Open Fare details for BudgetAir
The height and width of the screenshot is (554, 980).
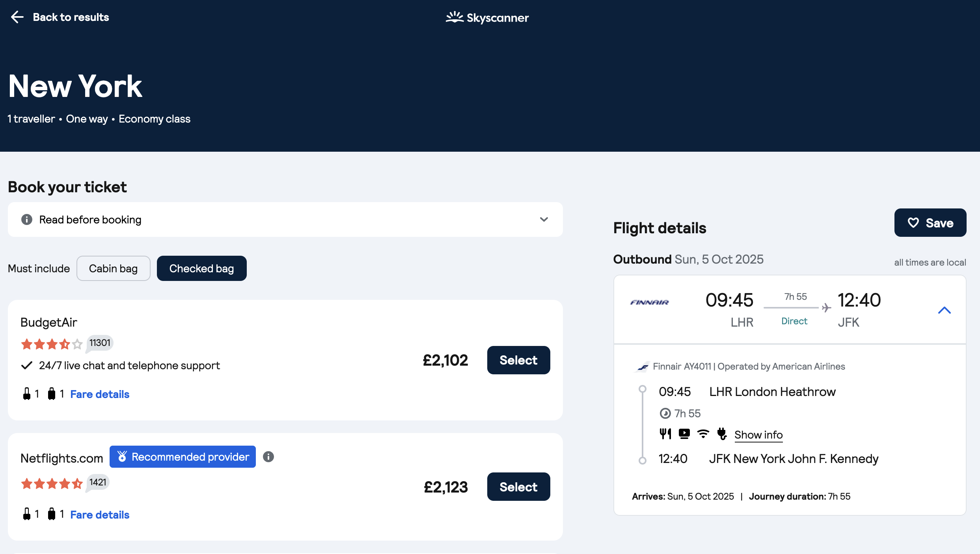(x=100, y=394)
